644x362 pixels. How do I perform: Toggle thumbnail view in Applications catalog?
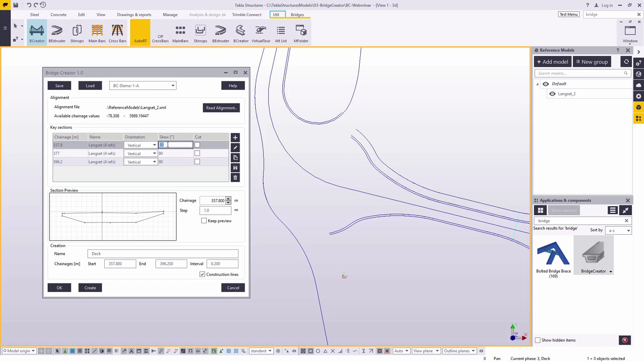540,210
